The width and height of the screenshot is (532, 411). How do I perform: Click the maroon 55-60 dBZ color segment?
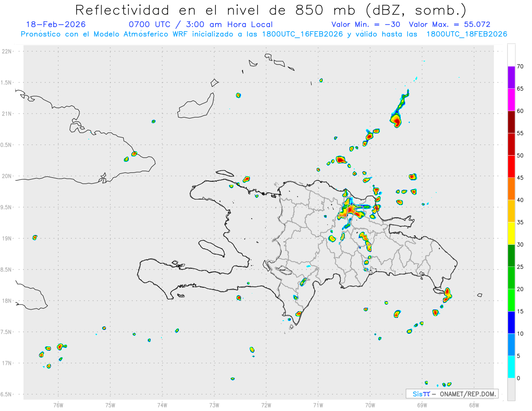511,122
